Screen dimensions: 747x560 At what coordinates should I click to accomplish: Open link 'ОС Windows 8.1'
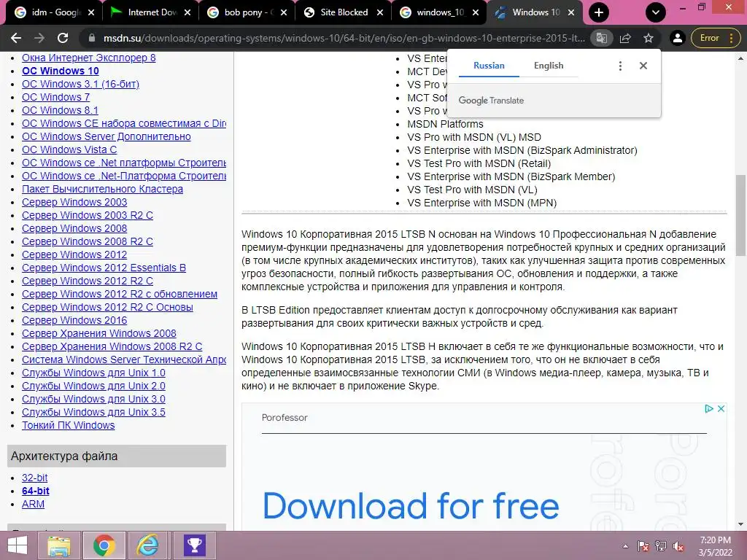click(x=60, y=111)
